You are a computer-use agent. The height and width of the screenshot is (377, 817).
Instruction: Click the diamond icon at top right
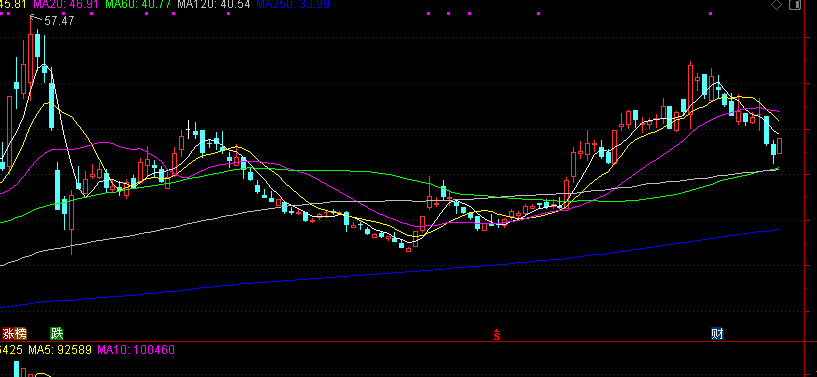click(777, 5)
